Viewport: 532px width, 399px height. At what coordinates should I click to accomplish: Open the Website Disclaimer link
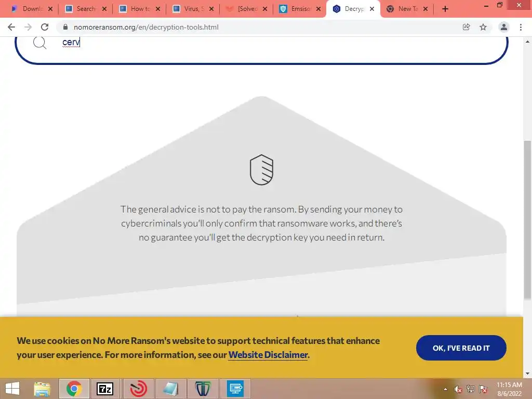[x=268, y=355]
